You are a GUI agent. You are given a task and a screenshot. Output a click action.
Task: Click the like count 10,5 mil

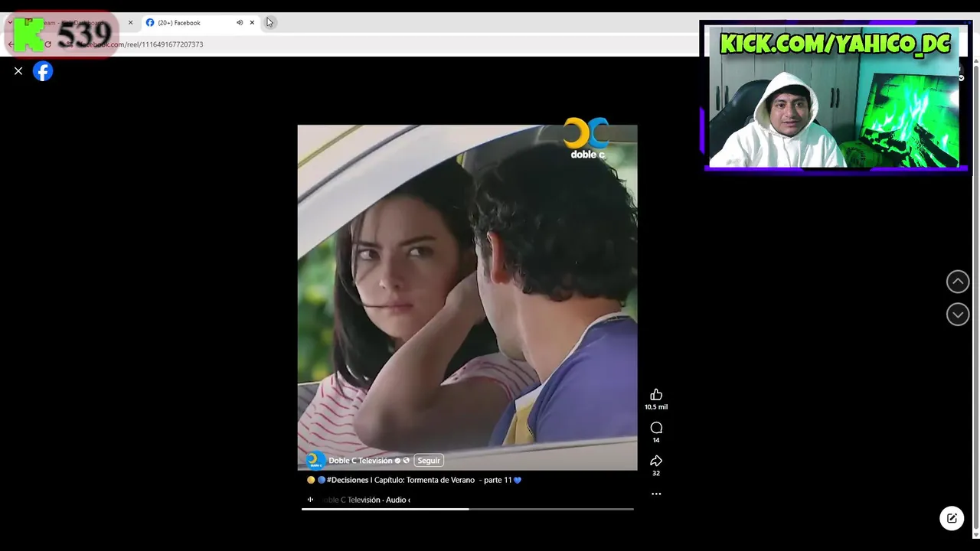click(656, 407)
